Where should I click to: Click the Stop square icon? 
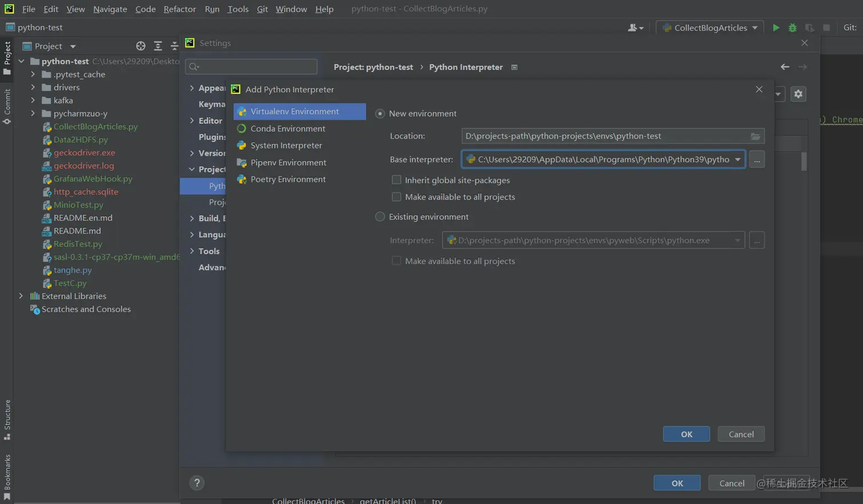826,27
